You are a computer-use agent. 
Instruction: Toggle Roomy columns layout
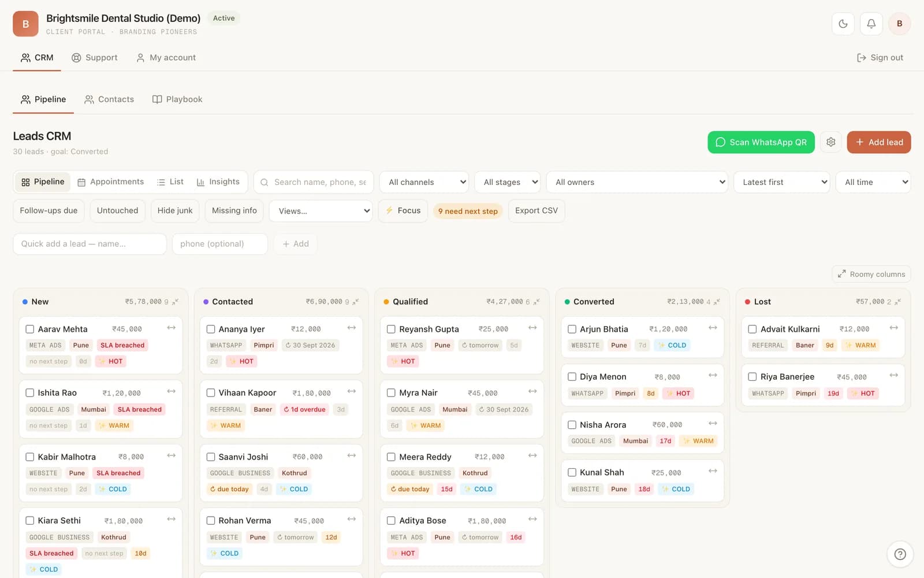click(x=871, y=274)
